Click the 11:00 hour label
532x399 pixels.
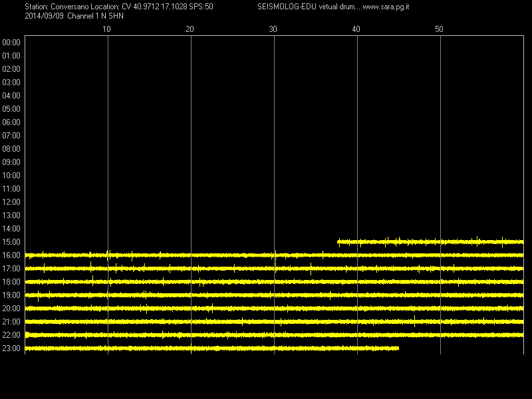11,189
